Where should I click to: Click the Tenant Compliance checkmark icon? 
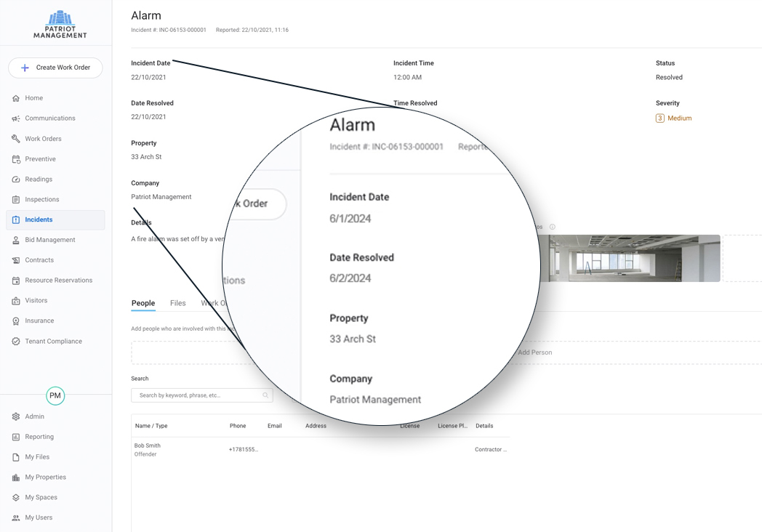coord(16,342)
